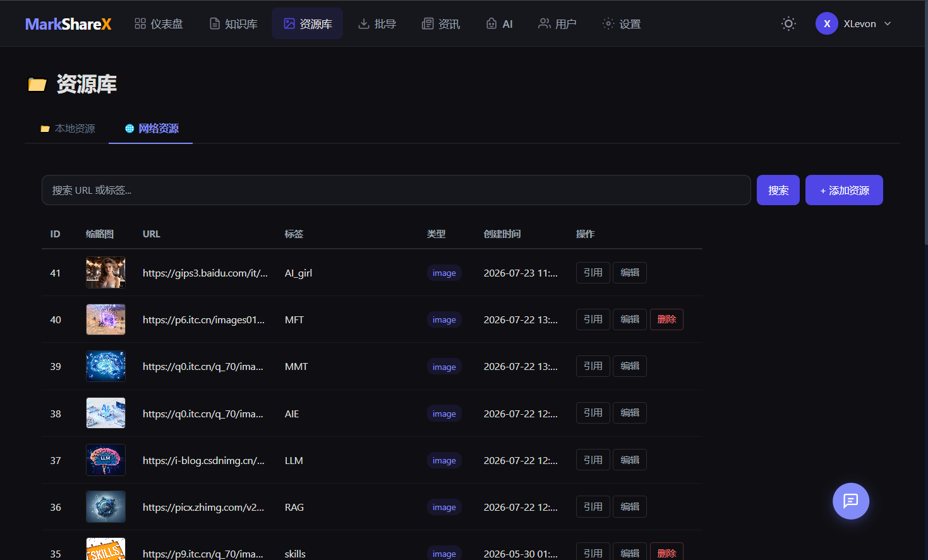This screenshot has height=560, width=928.
Task: Open the 设置 settings page
Action: click(622, 24)
